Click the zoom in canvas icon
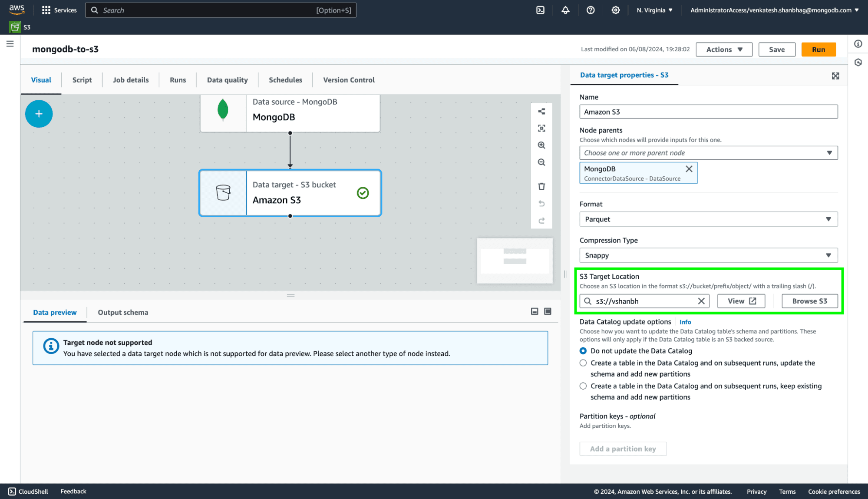 coord(541,145)
